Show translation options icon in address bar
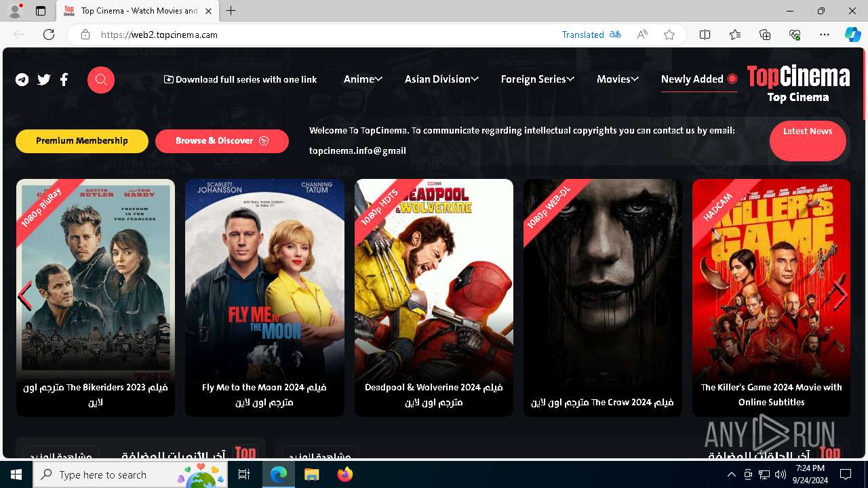Image resolution: width=868 pixels, height=488 pixels. click(x=615, y=35)
